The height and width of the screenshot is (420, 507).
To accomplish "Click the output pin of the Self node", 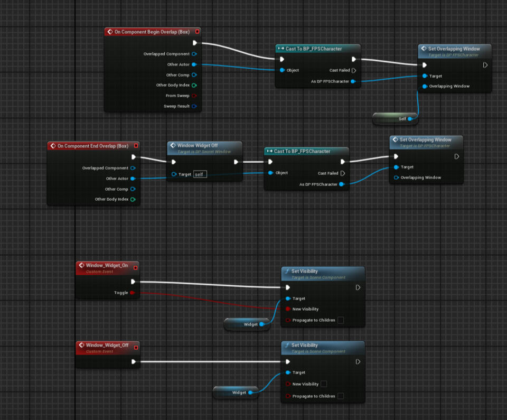I will pos(410,119).
